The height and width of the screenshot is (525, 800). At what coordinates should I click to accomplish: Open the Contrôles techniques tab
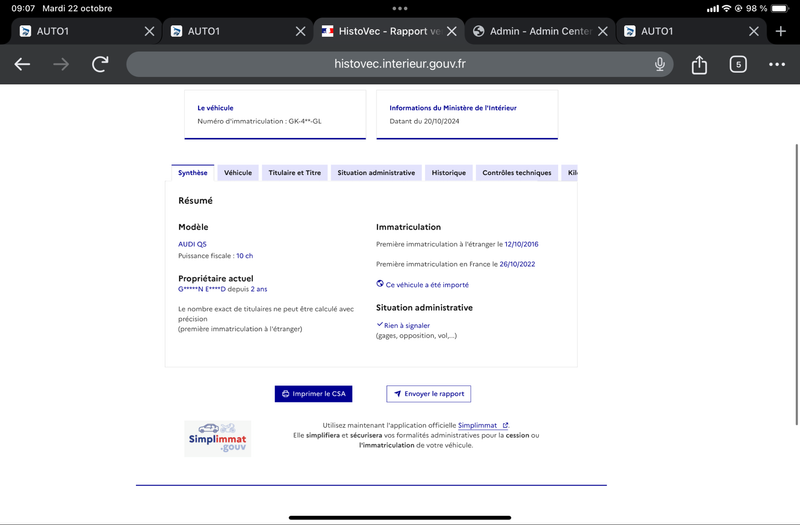pyautogui.click(x=516, y=173)
